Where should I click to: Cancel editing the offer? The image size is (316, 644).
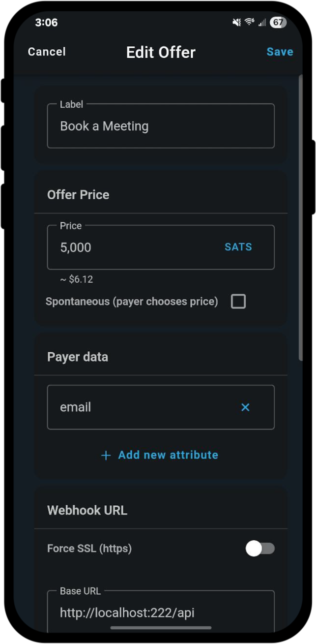point(47,52)
